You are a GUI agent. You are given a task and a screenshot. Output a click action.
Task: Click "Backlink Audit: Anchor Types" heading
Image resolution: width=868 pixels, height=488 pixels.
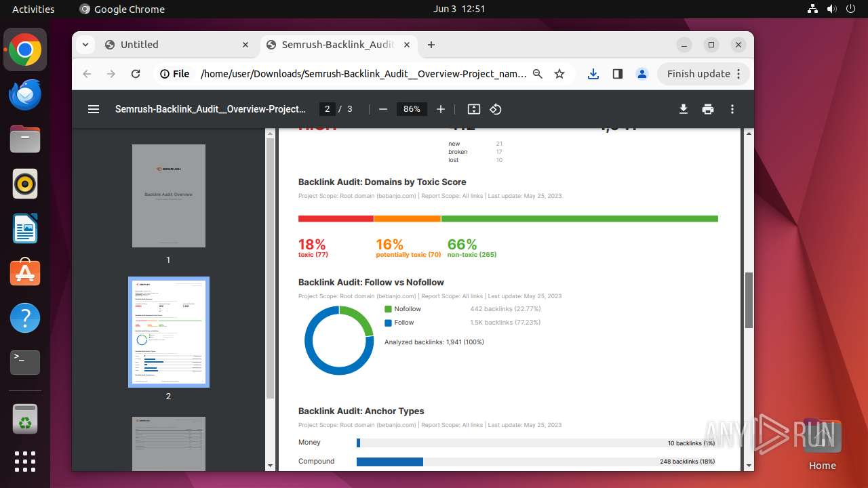point(361,411)
